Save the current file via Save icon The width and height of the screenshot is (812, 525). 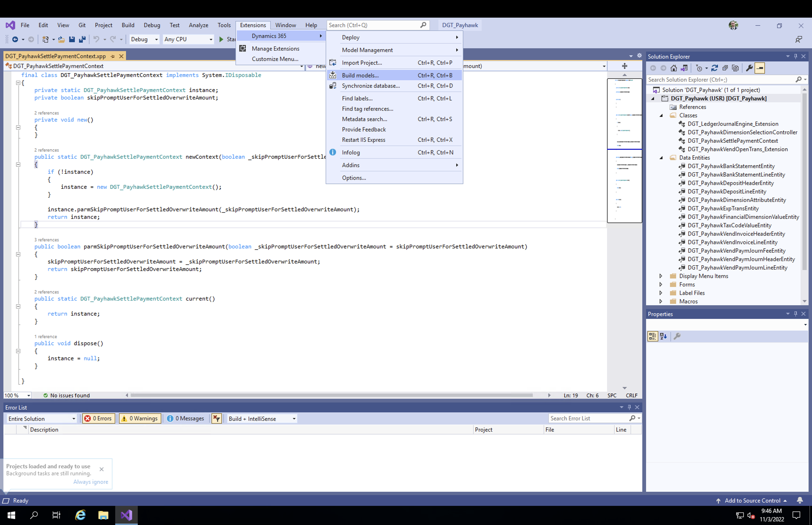72,39
